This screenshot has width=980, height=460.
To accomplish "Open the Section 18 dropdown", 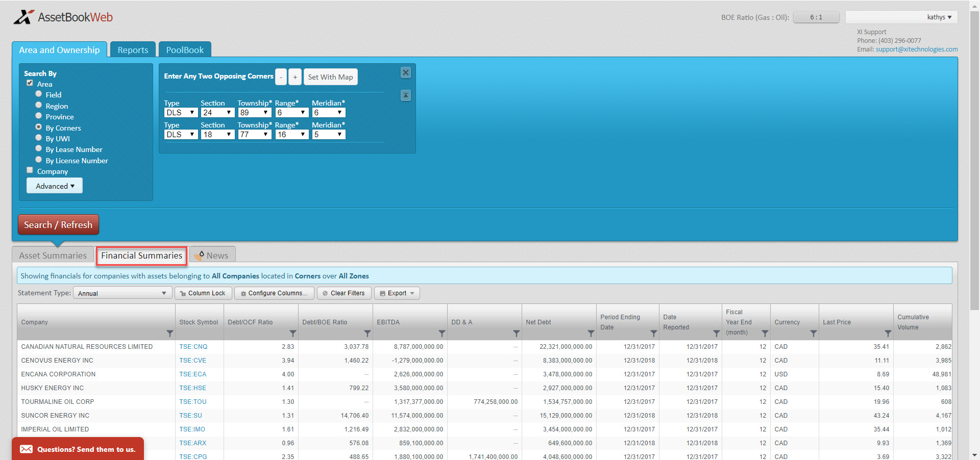I will (x=217, y=135).
